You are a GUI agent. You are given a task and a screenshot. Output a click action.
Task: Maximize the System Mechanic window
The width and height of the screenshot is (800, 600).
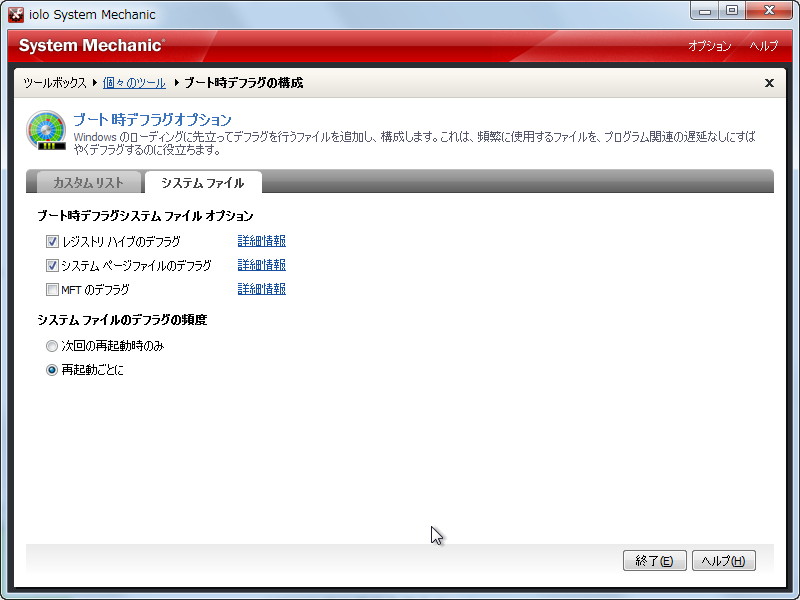point(732,11)
